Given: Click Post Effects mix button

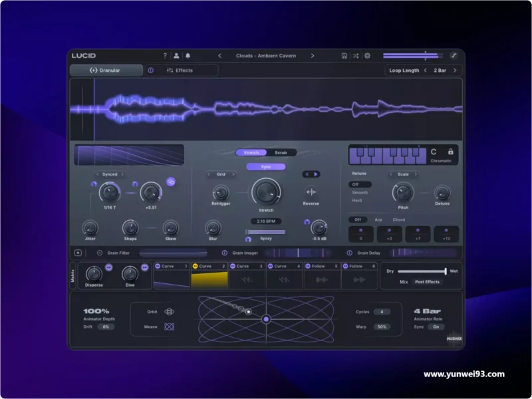Looking at the screenshot, I should coord(427,282).
